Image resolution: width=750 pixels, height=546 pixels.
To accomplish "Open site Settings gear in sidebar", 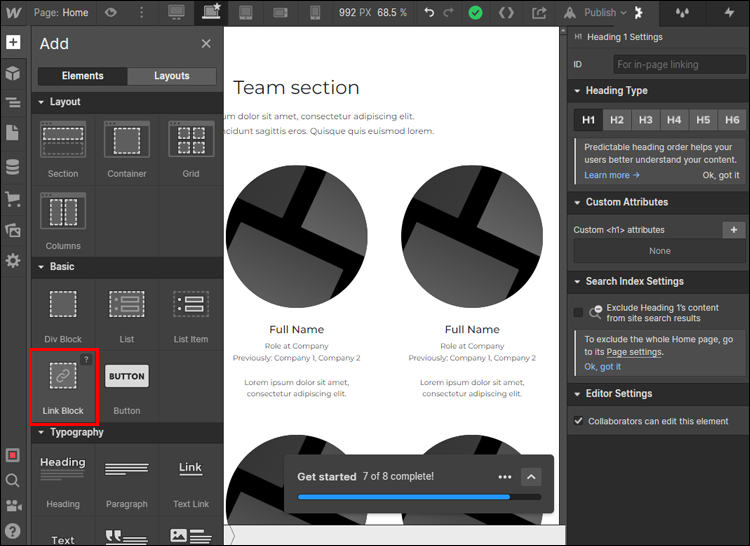I will pyautogui.click(x=13, y=260).
